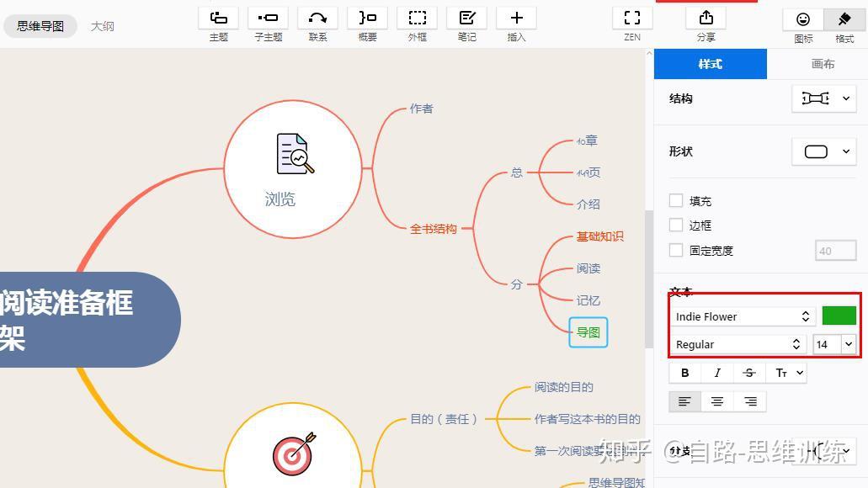Enter ZEN fullscreen mode
This screenshot has width=868, height=488.
(x=632, y=19)
